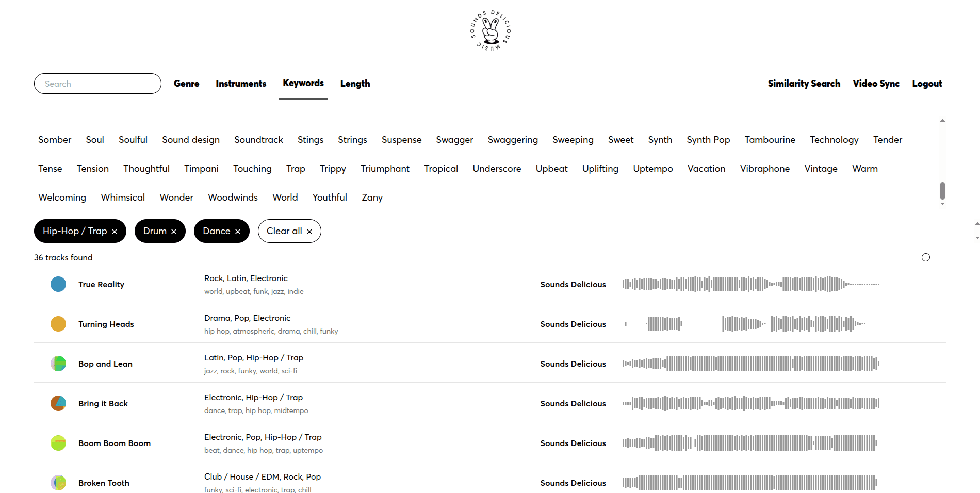Open the Length filter section
The width and height of the screenshot is (980, 493).
point(355,83)
